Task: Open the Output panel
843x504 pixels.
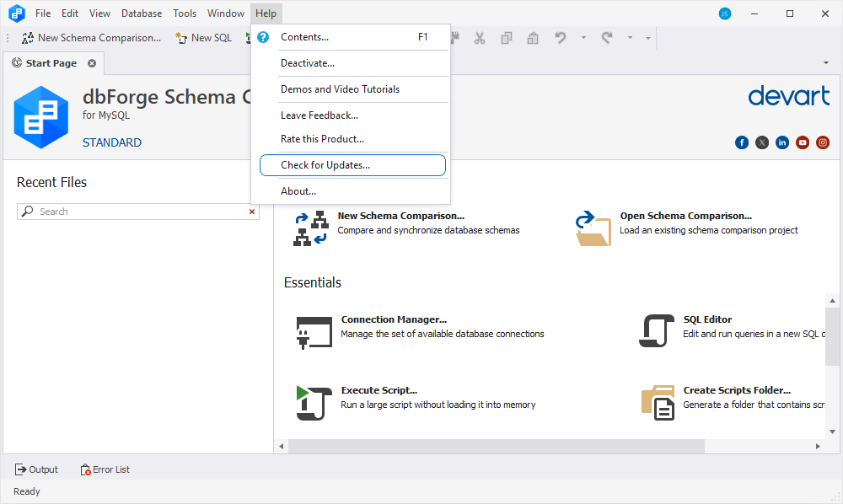Action: click(36, 469)
